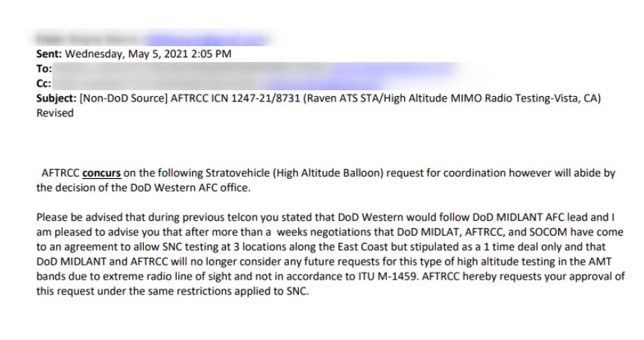Click the "Sent:" field label

(x=49, y=54)
